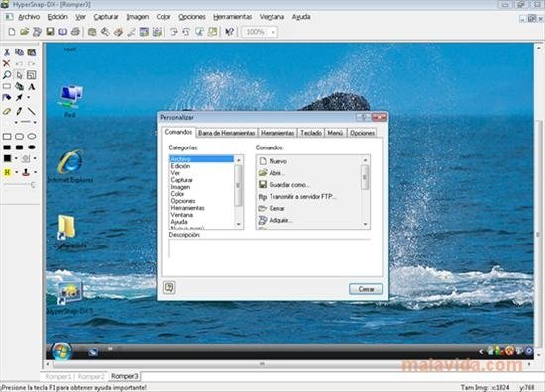Open the Ventana menu
Screen dimensions: 545x392
[272, 17]
